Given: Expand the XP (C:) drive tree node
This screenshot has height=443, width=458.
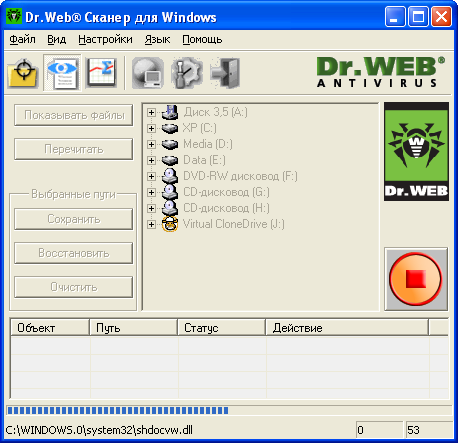Looking at the screenshot, I should click(151, 128).
